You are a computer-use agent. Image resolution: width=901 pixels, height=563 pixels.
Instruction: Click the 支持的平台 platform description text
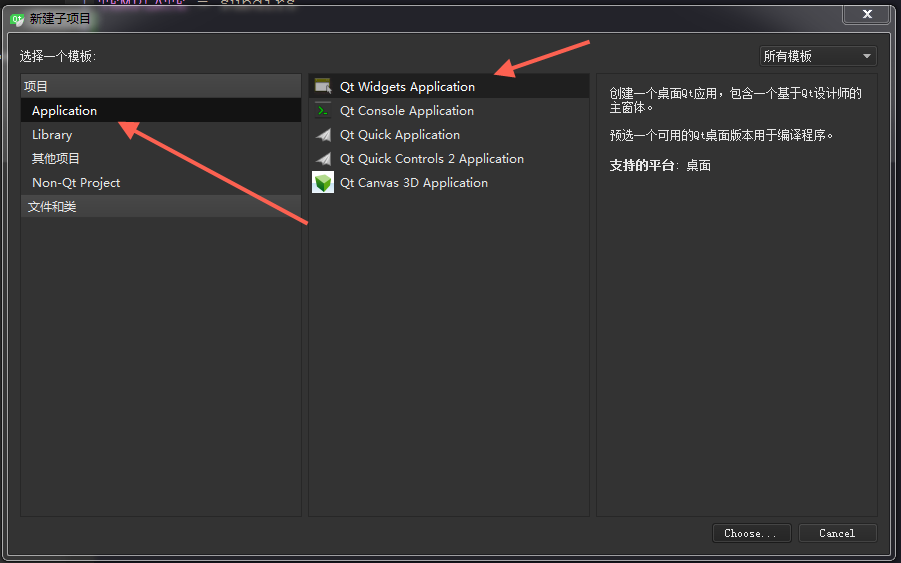[x=660, y=165]
